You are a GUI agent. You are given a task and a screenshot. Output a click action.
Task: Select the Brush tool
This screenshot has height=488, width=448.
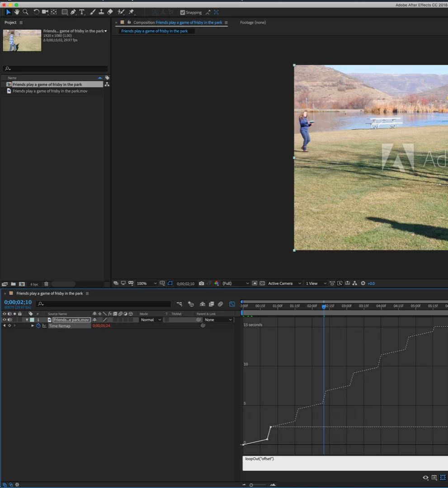tap(93, 12)
